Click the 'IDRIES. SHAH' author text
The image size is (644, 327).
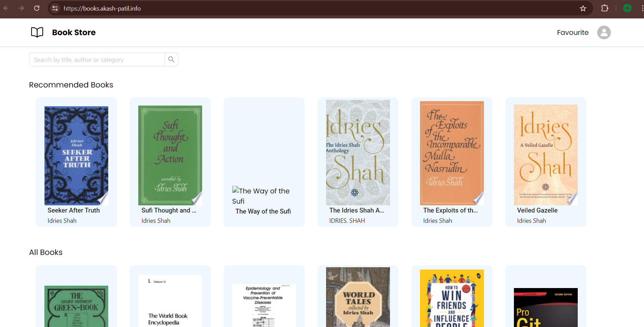pos(347,221)
